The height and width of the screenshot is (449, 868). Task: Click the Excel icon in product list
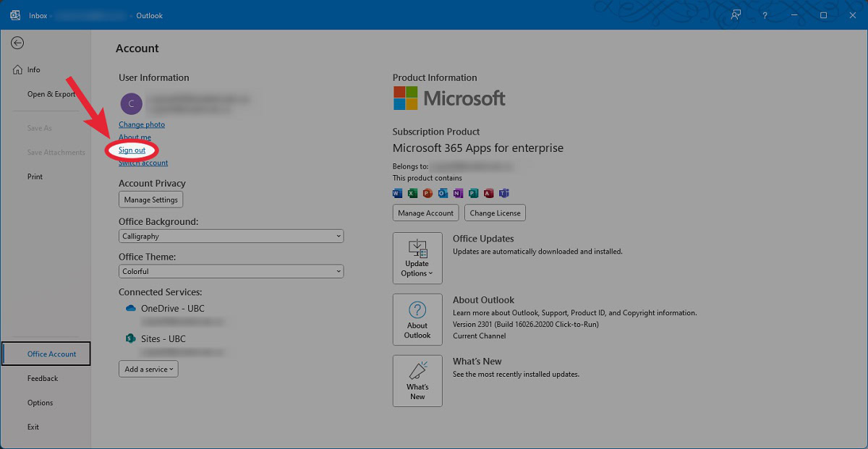(412, 193)
